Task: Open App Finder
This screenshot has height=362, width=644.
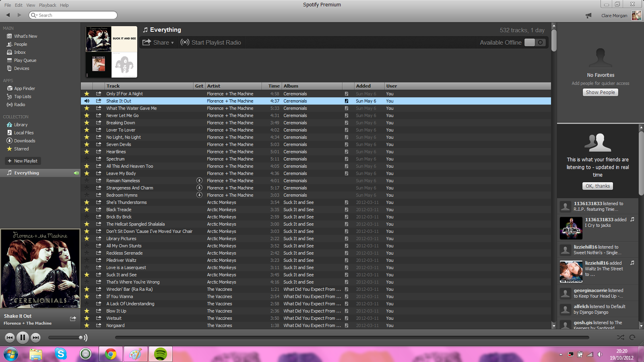Action: pos(25,88)
